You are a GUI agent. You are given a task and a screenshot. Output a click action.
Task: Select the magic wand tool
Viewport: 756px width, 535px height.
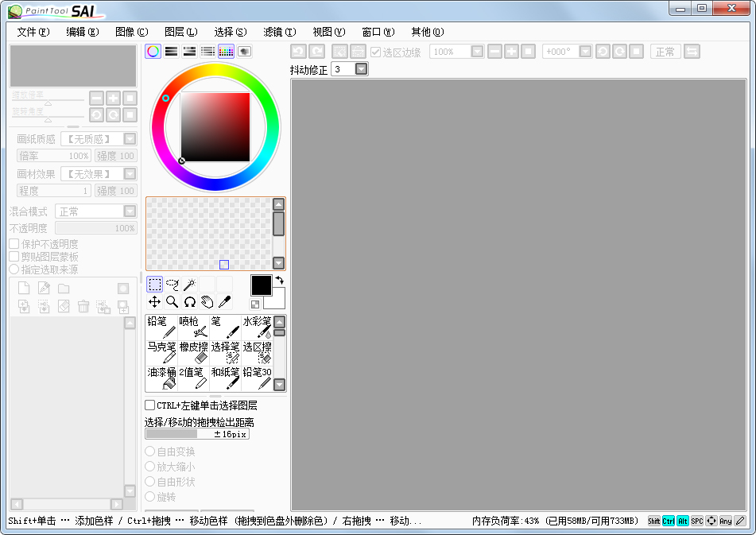point(189,285)
